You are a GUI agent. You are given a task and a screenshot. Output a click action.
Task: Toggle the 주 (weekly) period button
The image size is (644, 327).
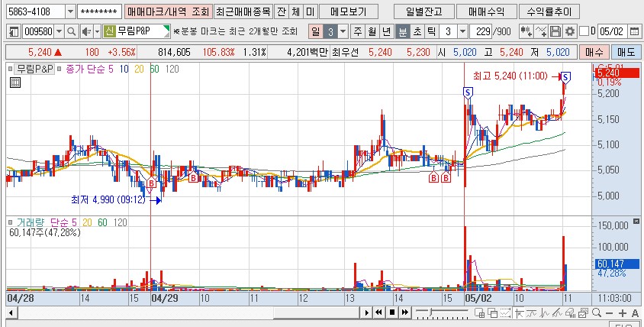click(x=358, y=31)
